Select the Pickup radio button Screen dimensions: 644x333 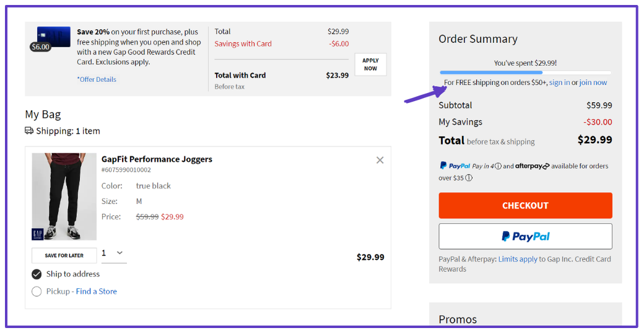tap(37, 291)
